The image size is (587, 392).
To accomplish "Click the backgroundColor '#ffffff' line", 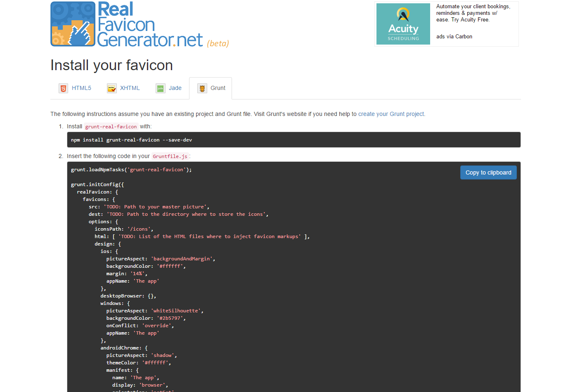I will (146, 266).
